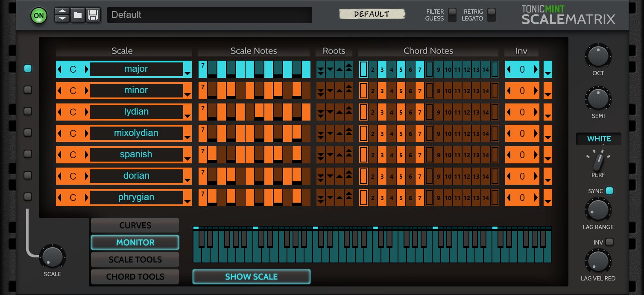Screen dimensions: 644x295
Task: Click the preset up/down stepper arrows
Action: pos(62,15)
